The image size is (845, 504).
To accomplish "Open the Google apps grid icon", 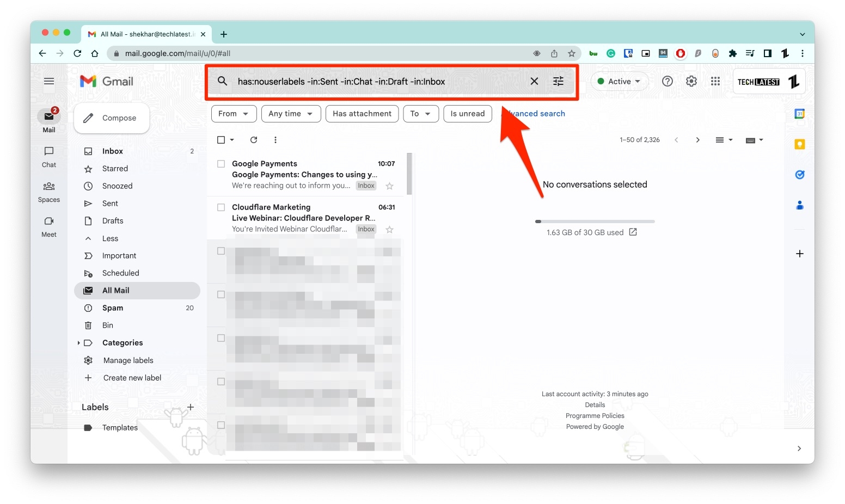I will click(x=715, y=81).
